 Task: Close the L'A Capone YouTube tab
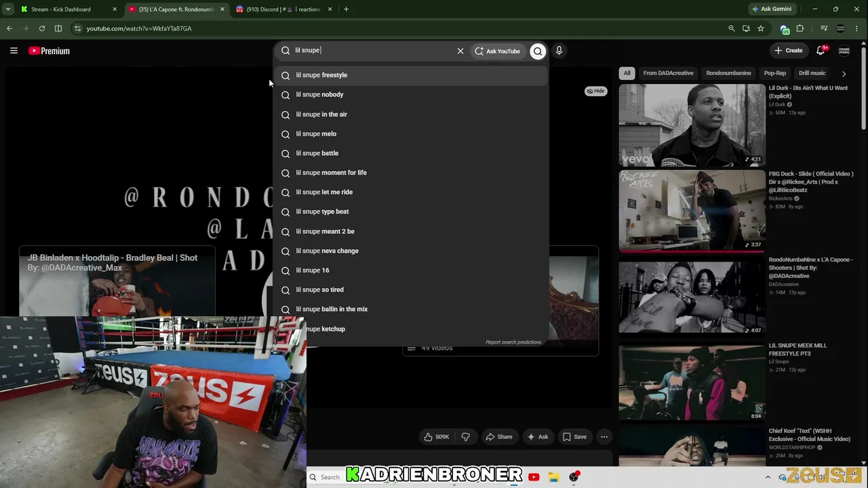222,9
